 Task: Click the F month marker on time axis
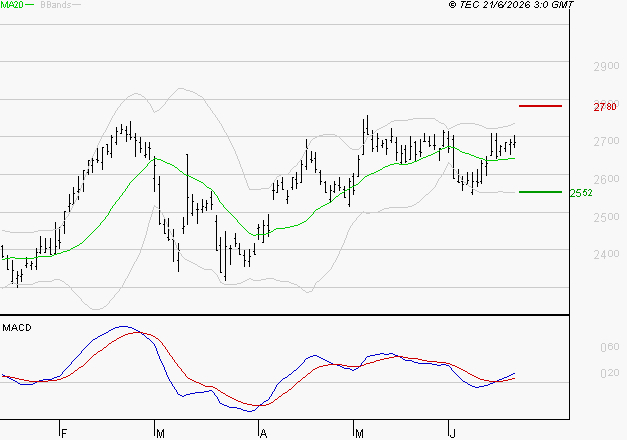[x=64, y=434]
